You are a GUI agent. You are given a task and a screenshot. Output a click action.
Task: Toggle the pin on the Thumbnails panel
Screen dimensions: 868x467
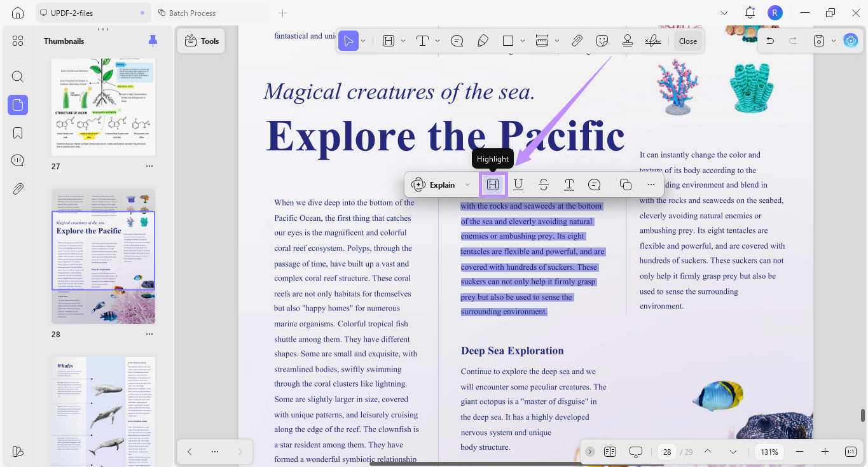[153, 41]
